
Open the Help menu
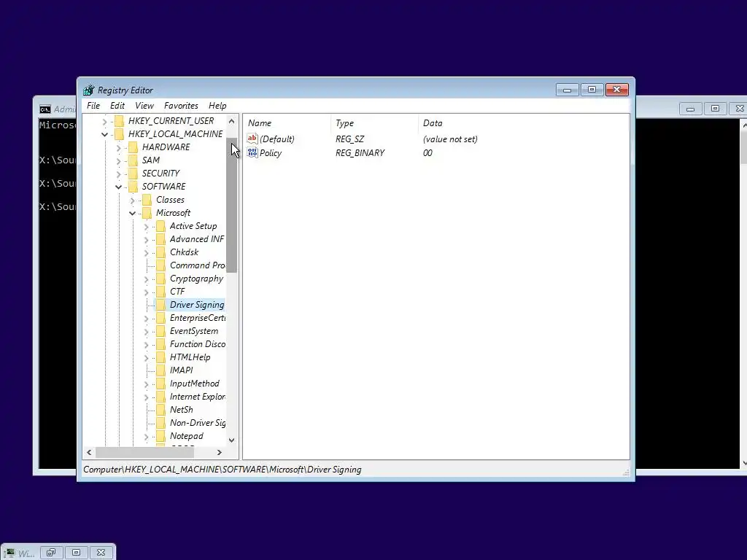(x=217, y=106)
